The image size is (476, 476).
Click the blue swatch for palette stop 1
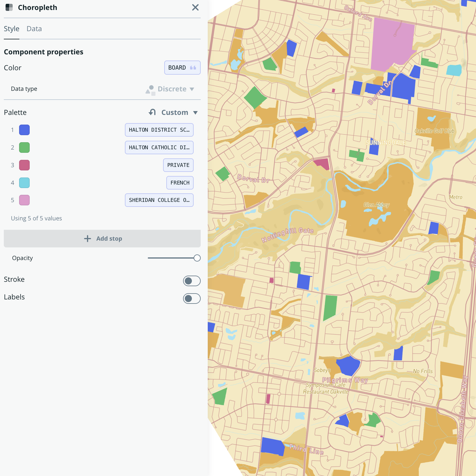(24, 130)
